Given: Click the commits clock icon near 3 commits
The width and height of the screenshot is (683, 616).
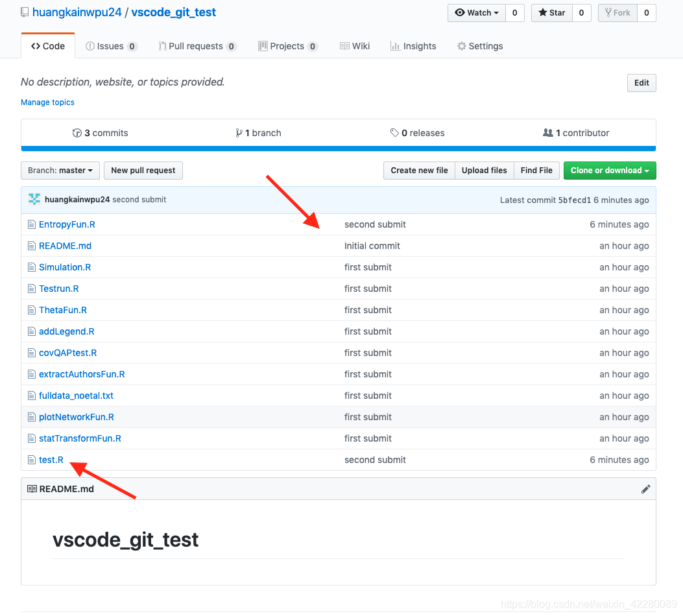Looking at the screenshot, I should click(x=77, y=133).
